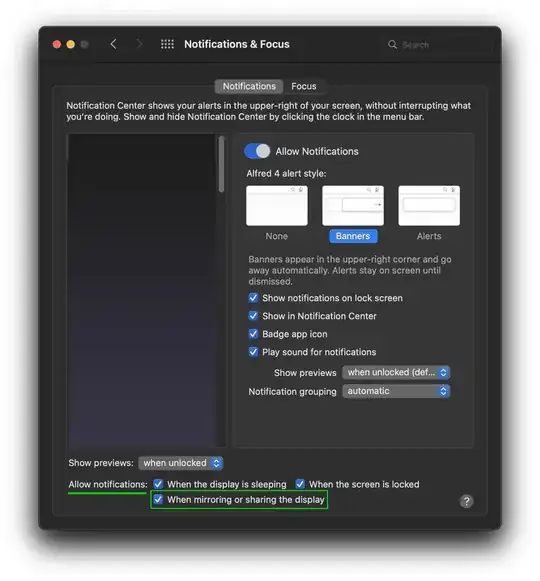Click the Allow notifications label at bottom
540x581 pixels.
click(x=108, y=484)
